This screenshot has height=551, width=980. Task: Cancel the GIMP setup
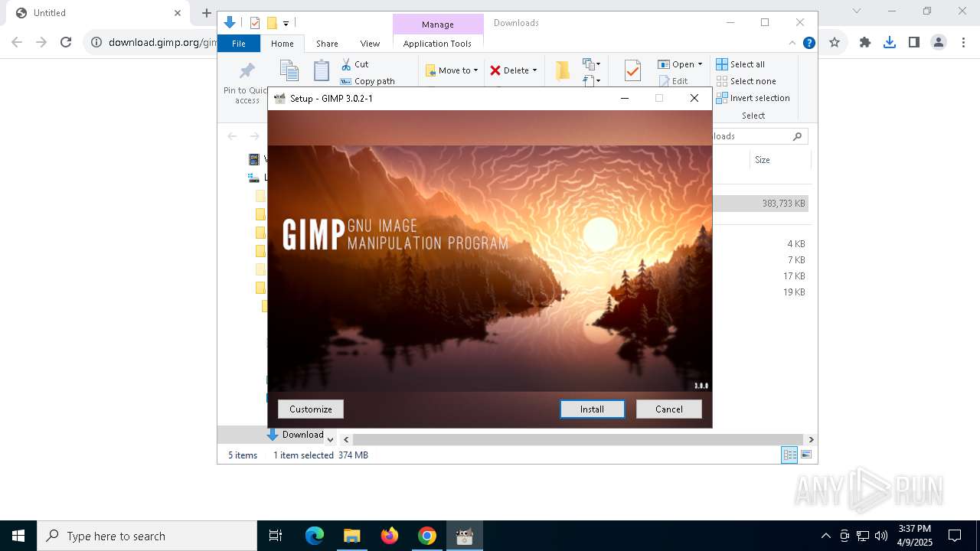point(668,409)
